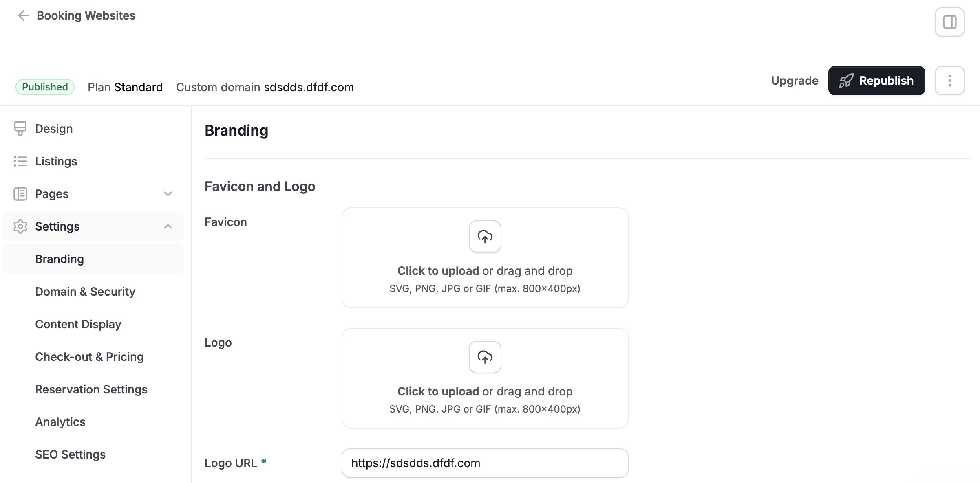This screenshot has height=483, width=980.
Task: Click the back arrow beside Booking Websites
Action: pyautogui.click(x=23, y=15)
